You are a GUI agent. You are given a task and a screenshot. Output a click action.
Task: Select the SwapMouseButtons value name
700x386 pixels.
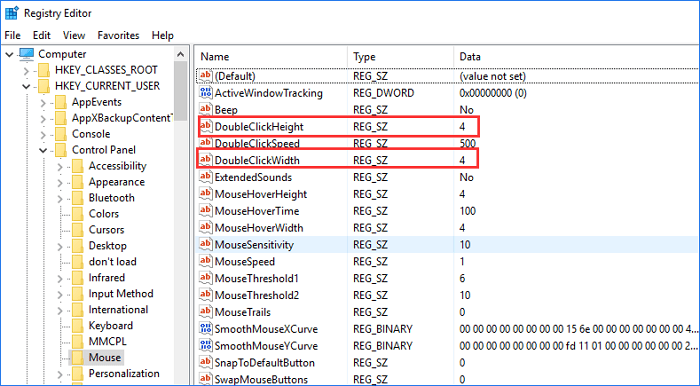pos(261,379)
